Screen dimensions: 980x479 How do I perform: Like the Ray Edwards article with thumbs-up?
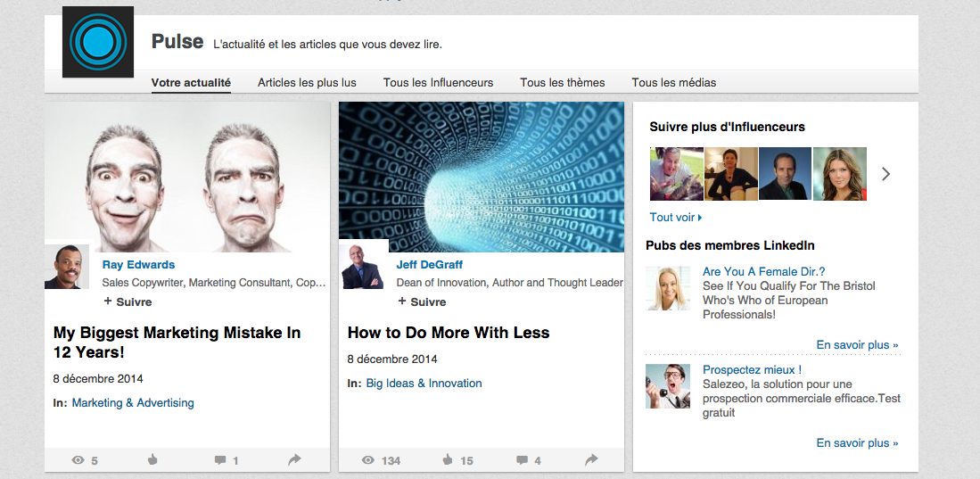152,460
